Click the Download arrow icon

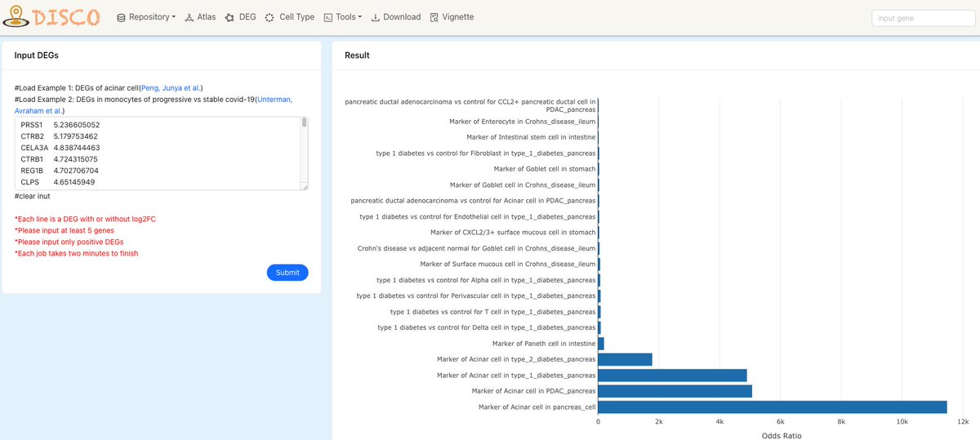(376, 17)
